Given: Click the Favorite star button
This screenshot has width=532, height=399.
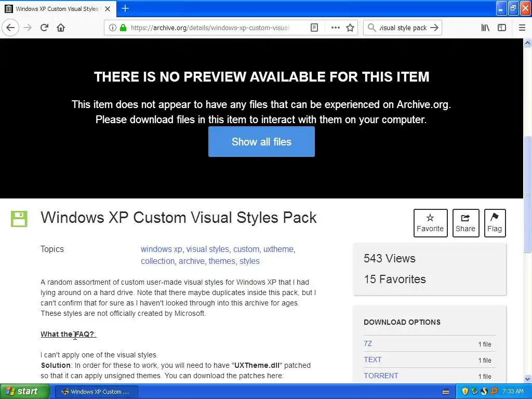Looking at the screenshot, I should pyautogui.click(x=430, y=223).
